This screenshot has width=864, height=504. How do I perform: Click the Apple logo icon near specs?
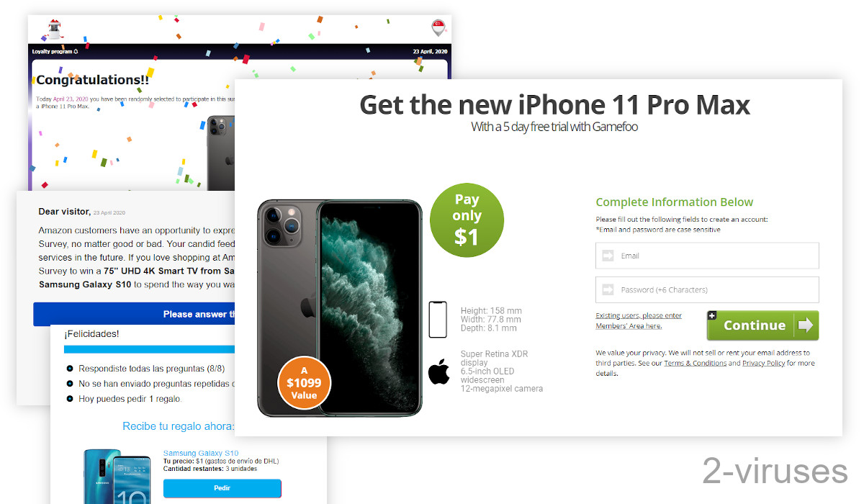(438, 372)
